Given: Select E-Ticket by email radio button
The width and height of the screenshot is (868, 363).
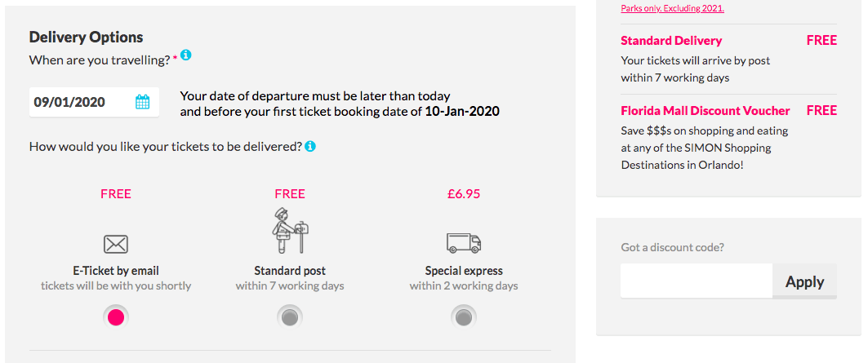Looking at the screenshot, I should 116,317.
